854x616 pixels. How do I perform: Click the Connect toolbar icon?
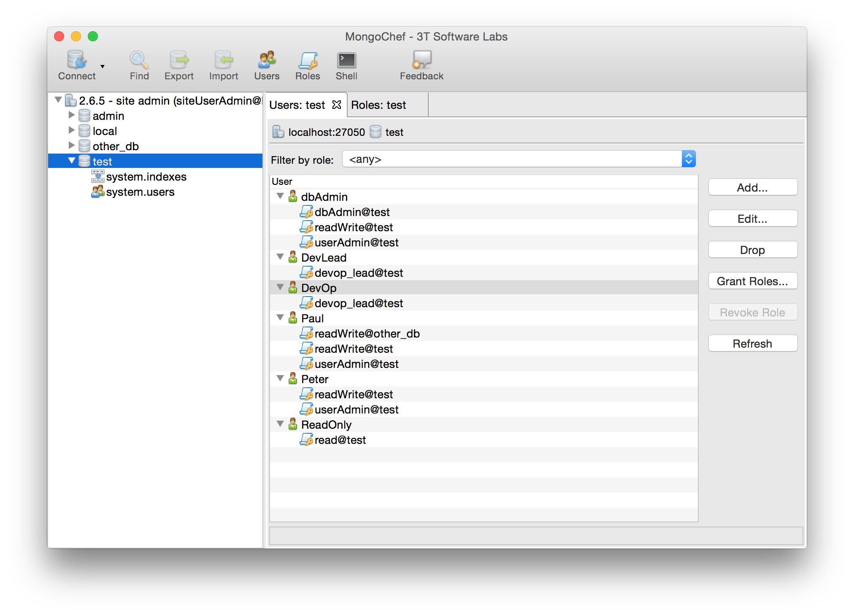pos(77,60)
